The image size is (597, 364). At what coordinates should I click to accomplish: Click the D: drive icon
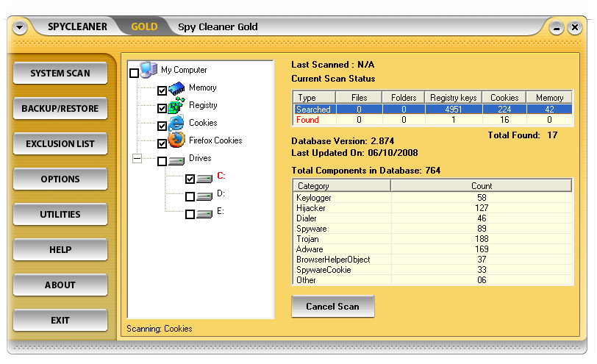click(x=204, y=196)
